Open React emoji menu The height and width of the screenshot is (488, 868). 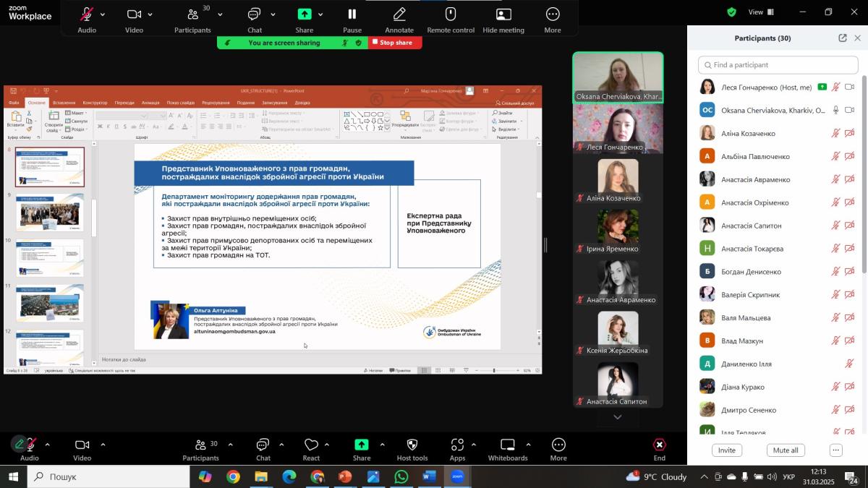(x=311, y=445)
